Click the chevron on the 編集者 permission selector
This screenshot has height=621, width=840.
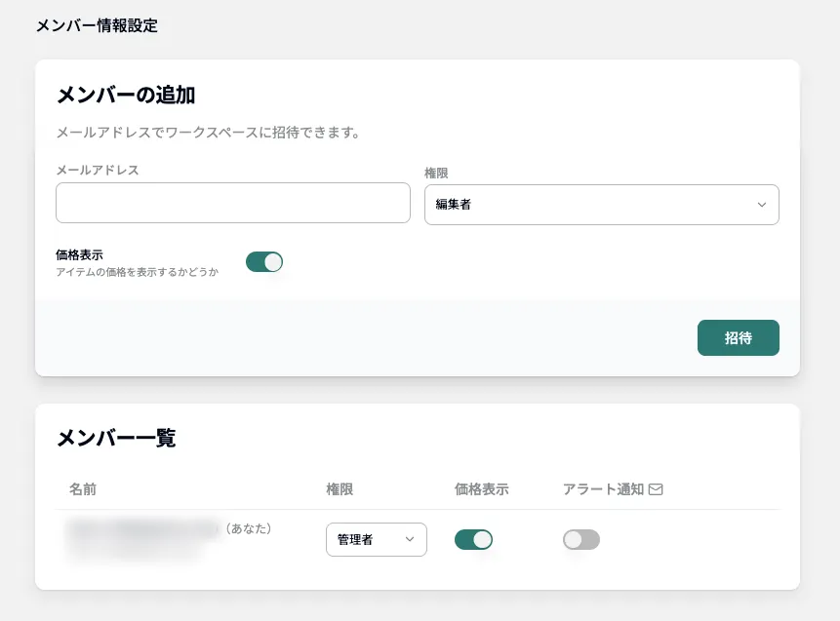(763, 205)
